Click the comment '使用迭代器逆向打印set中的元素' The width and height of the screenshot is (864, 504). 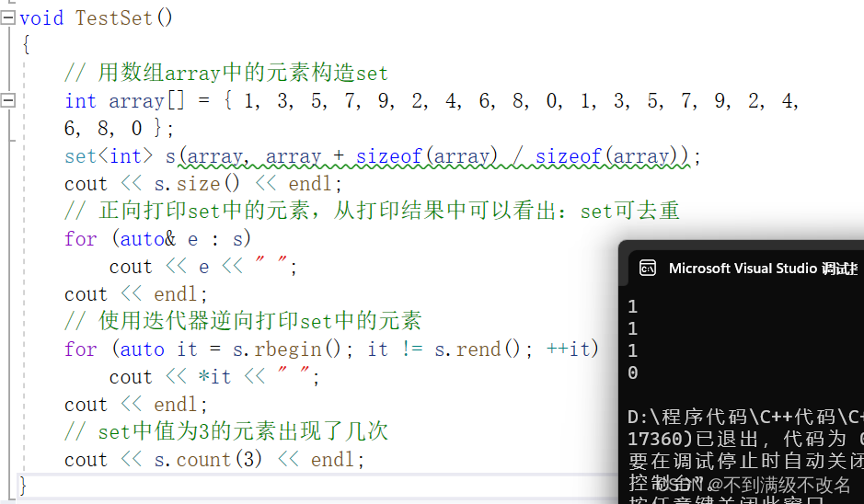(243, 321)
